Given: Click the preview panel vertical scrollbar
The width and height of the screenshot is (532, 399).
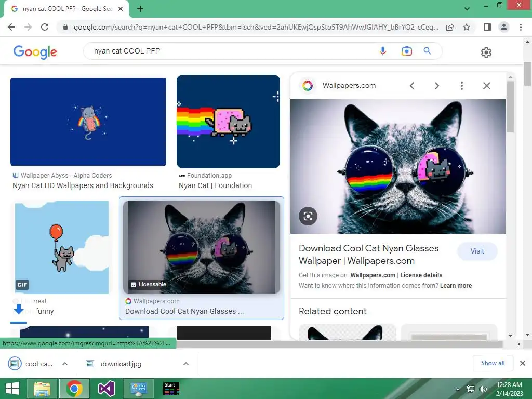Looking at the screenshot, I should tap(510, 107).
